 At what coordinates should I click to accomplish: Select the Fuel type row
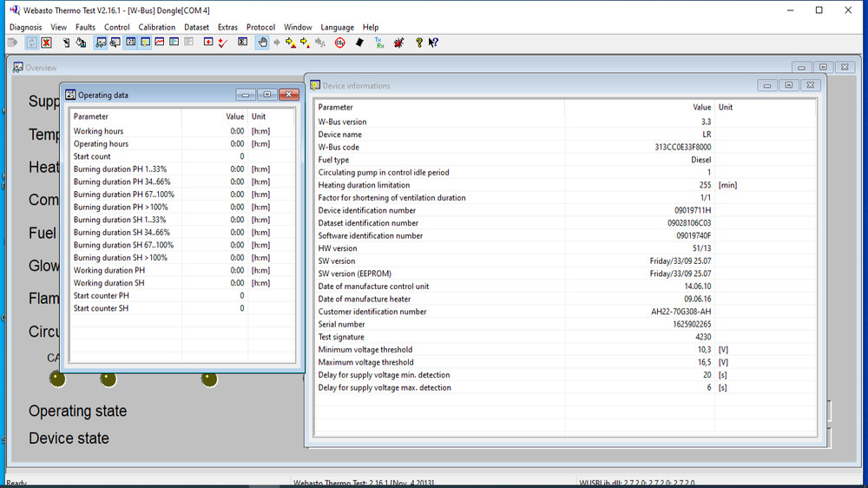coord(565,160)
